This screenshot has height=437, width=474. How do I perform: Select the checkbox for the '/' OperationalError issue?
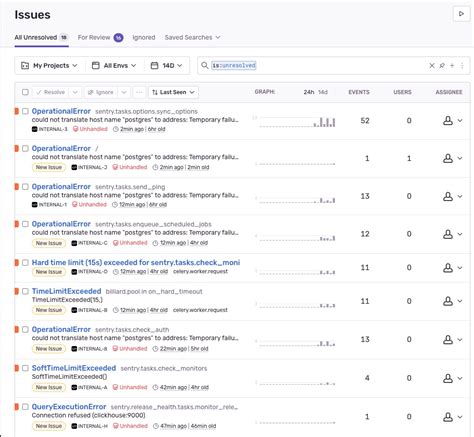point(25,148)
